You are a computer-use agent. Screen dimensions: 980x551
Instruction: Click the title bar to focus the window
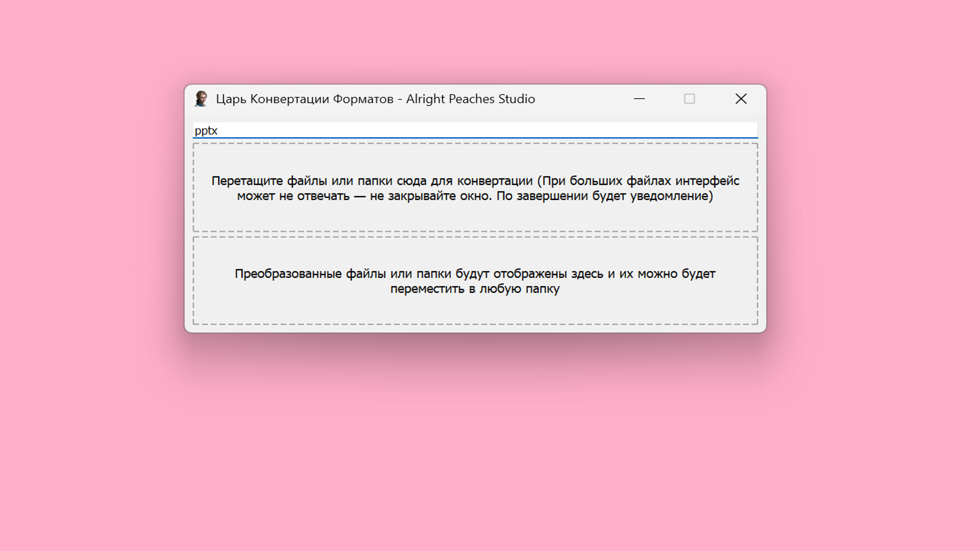(x=561, y=98)
